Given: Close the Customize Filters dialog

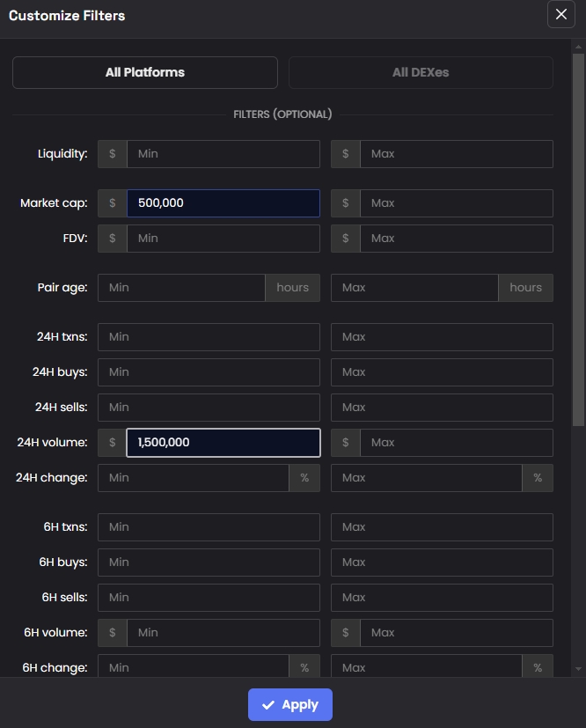Looking at the screenshot, I should click(560, 15).
